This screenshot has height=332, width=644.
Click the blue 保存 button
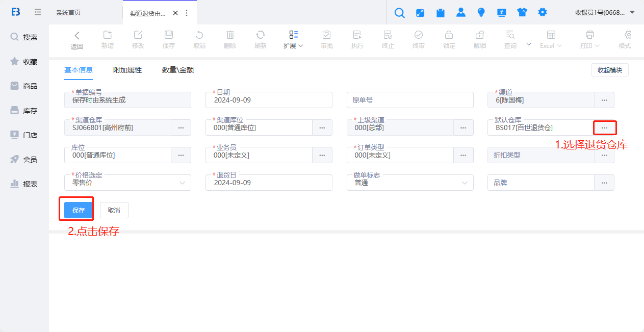[79, 210]
